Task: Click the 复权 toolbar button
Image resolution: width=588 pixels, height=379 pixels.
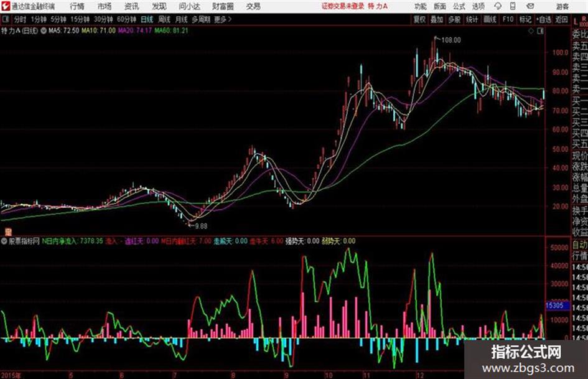Action: pos(419,19)
